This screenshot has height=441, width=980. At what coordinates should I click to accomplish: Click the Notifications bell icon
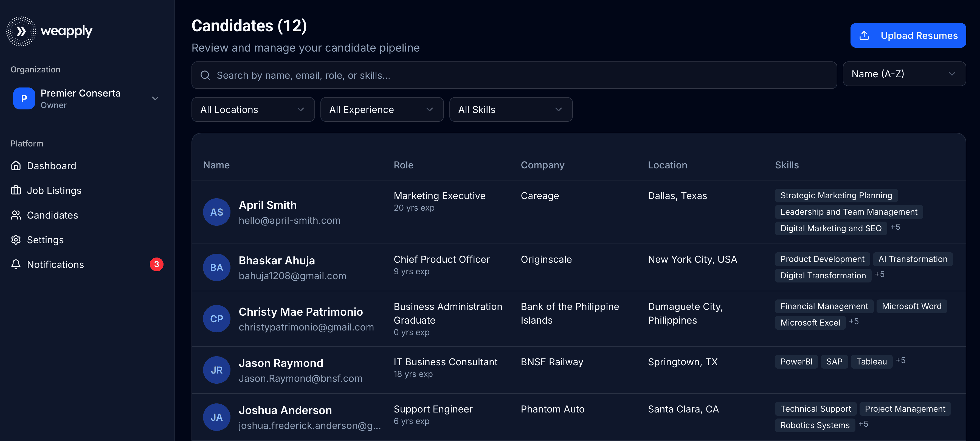(x=16, y=265)
